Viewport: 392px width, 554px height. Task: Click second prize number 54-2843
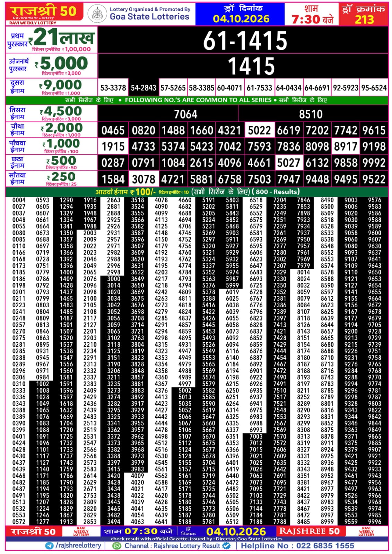point(143,88)
